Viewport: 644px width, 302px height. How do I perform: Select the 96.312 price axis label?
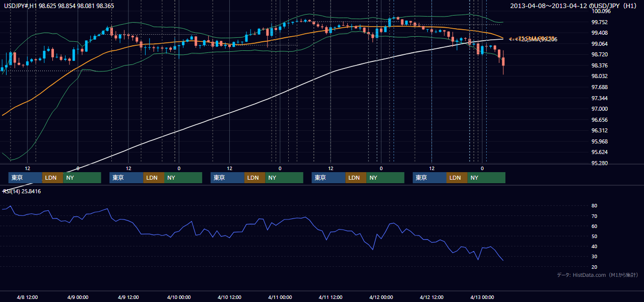[x=600, y=130]
